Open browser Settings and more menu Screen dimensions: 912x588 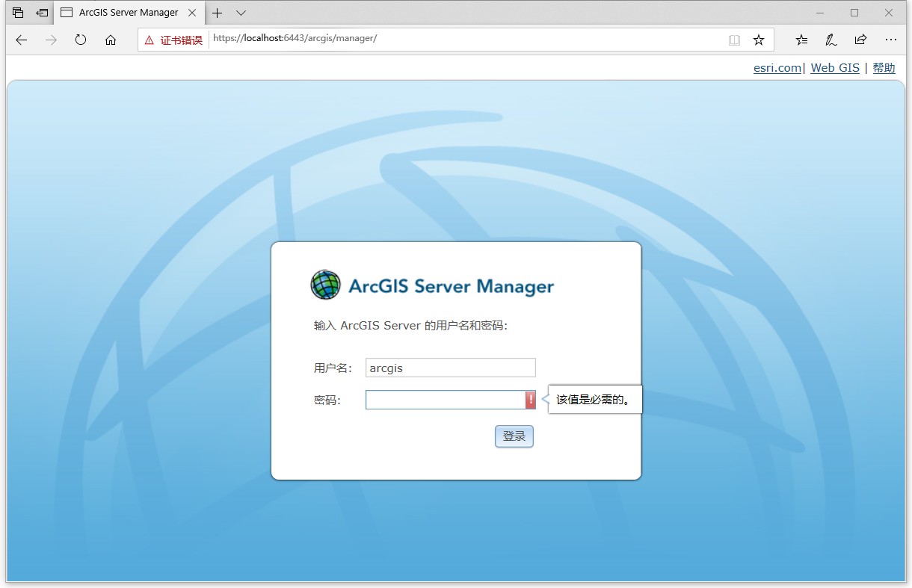[x=890, y=40]
